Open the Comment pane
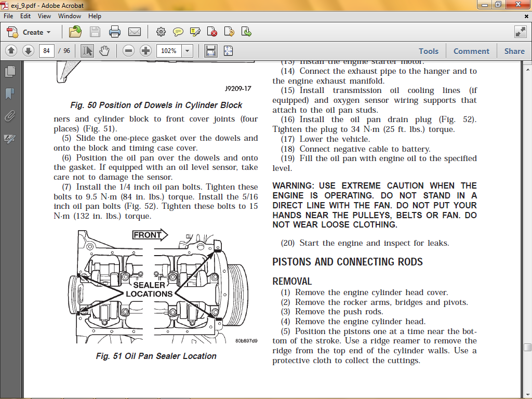532x399 pixels. click(x=471, y=51)
